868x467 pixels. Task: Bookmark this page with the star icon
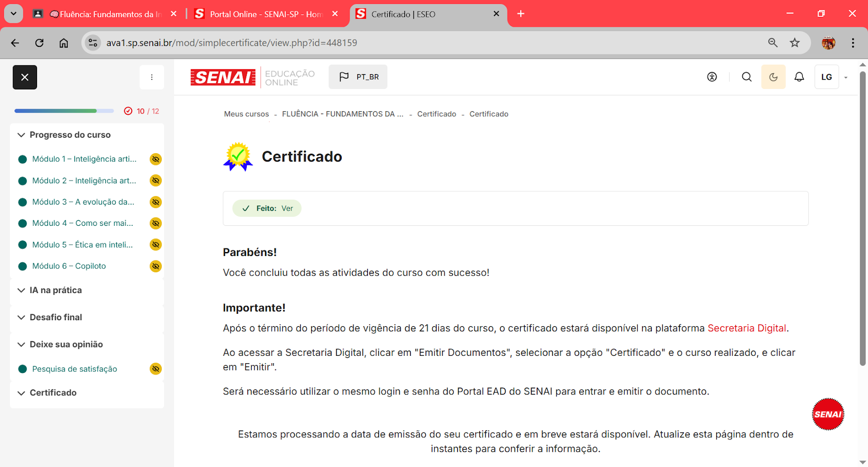click(x=794, y=43)
